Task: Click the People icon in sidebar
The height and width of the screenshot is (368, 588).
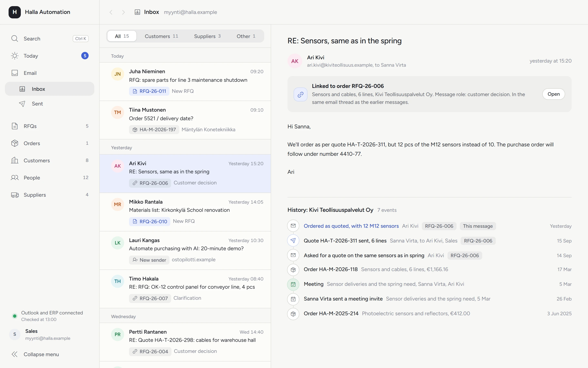Action: click(x=14, y=178)
